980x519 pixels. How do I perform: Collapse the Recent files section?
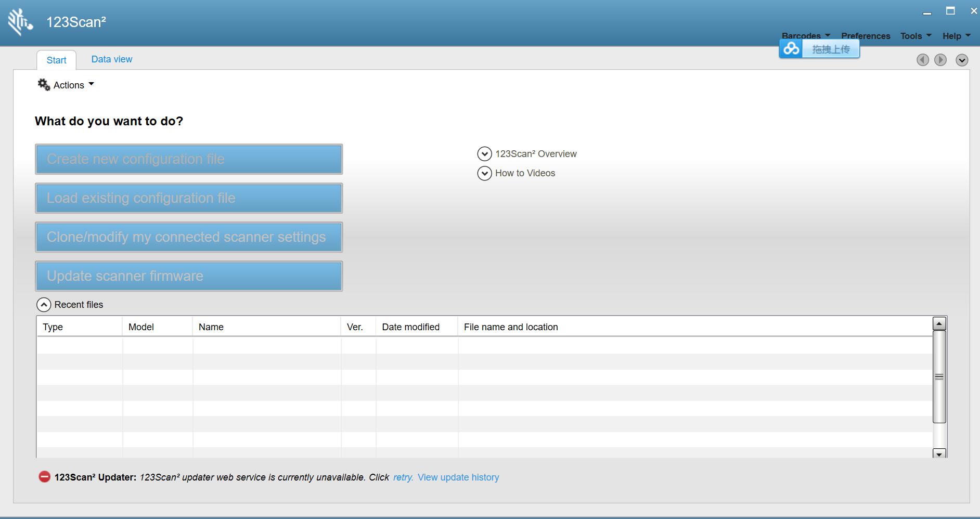click(44, 305)
